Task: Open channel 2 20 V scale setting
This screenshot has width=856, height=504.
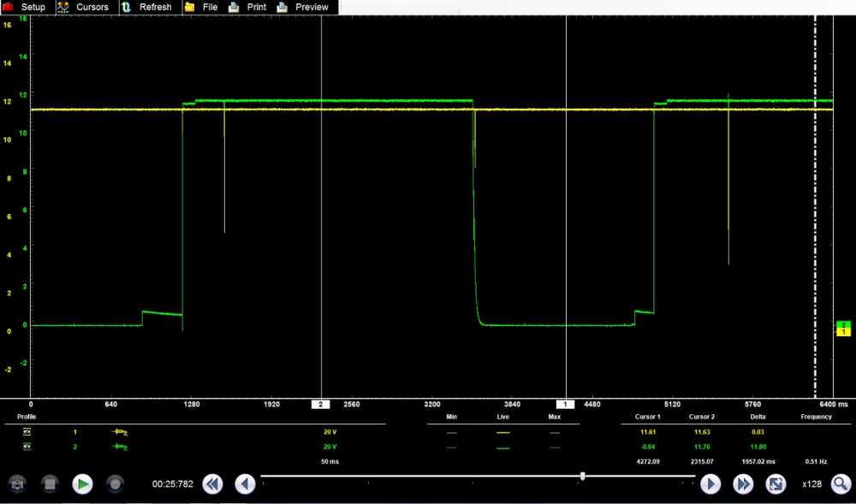Action: click(329, 447)
